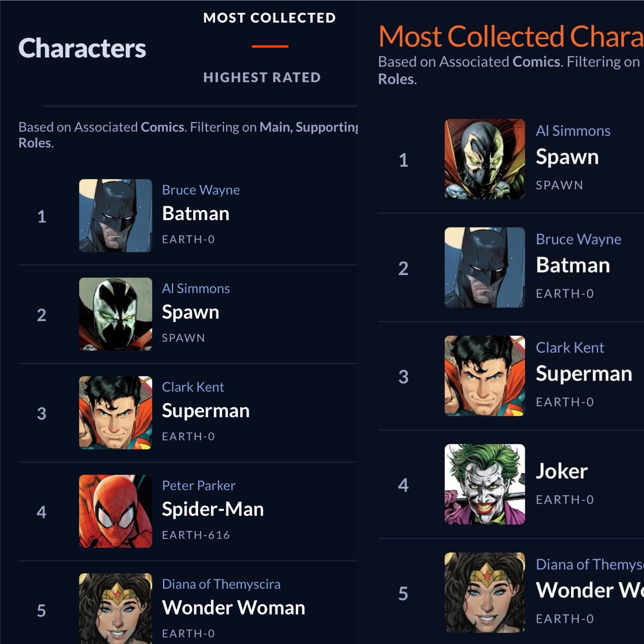This screenshot has width=644, height=644.
Task: Open the first-ranked Batman portrait thumbnail
Action: coord(115,215)
